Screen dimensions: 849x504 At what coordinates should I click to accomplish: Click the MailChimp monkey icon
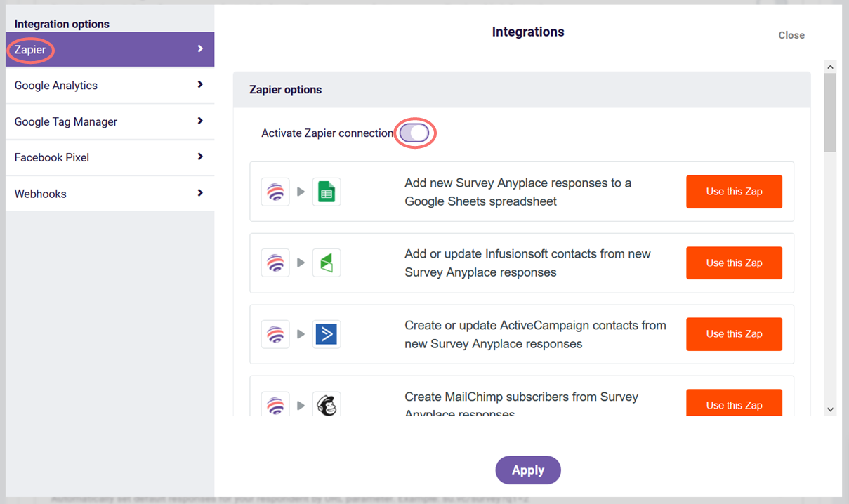coord(327,405)
